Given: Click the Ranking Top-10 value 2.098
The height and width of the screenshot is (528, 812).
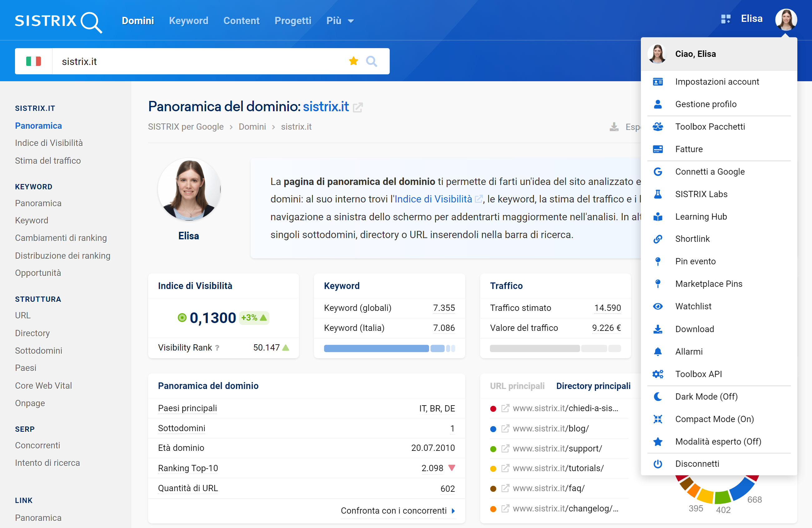Looking at the screenshot, I should (x=432, y=468).
